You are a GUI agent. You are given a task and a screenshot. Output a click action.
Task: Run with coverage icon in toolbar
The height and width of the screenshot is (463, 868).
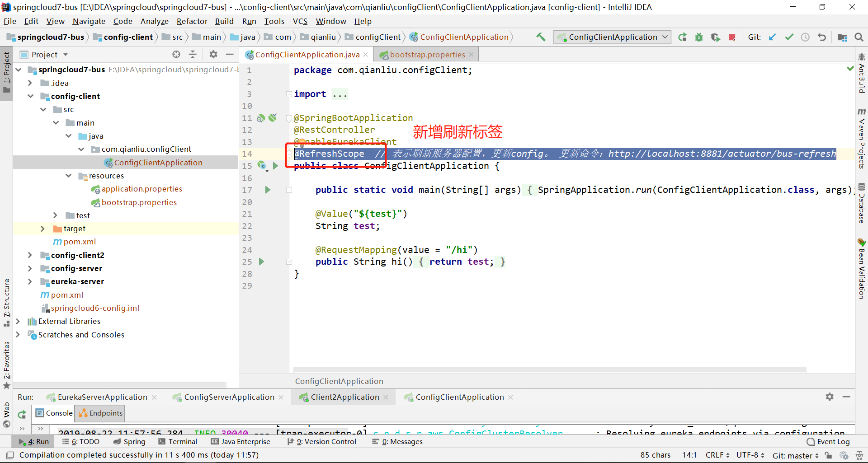tap(715, 37)
